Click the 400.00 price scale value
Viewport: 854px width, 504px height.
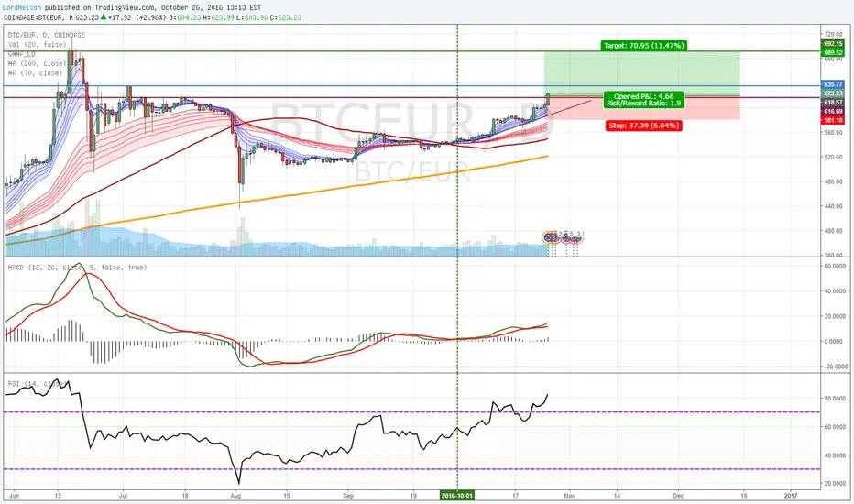point(833,231)
